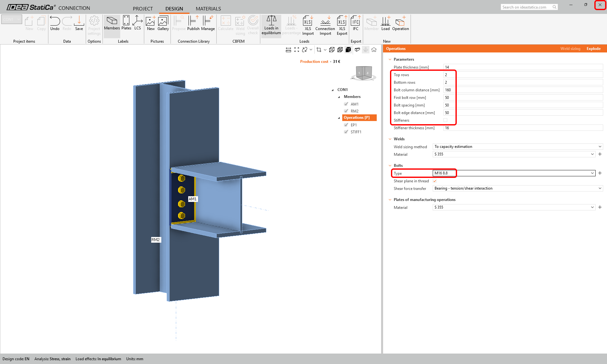
Task: Open the bolt Type dropdown
Action: (x=592, y=173)
